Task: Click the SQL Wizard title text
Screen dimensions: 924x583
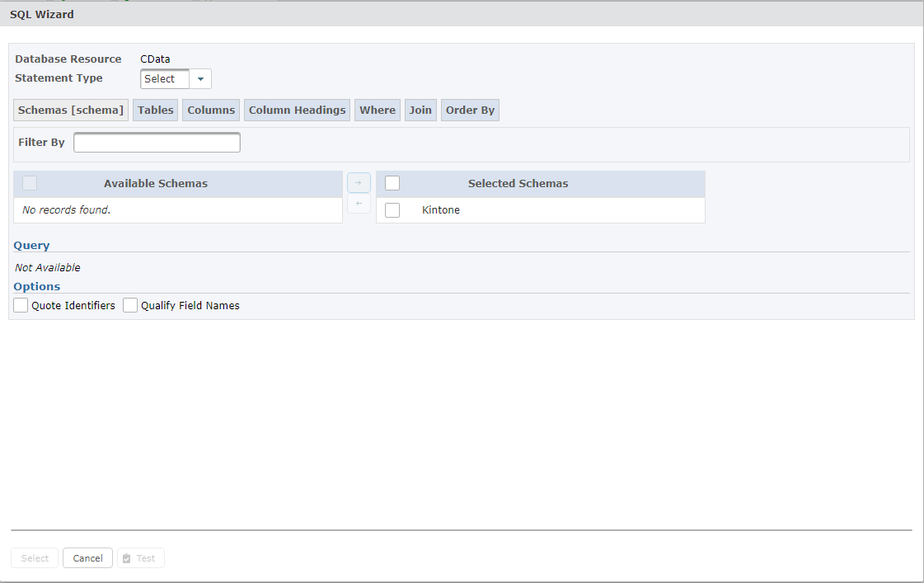Action: [42, 14]
